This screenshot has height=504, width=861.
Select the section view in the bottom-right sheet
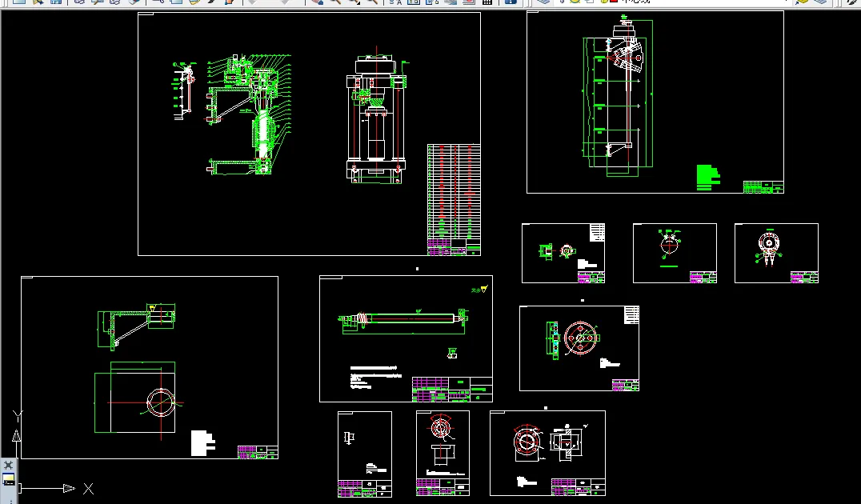click(567, 442)
